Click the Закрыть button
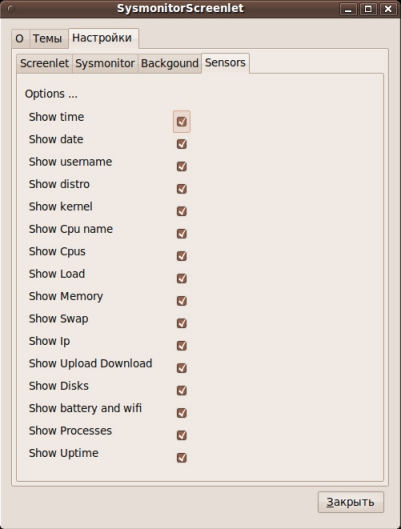This screenshot has height=529, width=401. point(350,502)
